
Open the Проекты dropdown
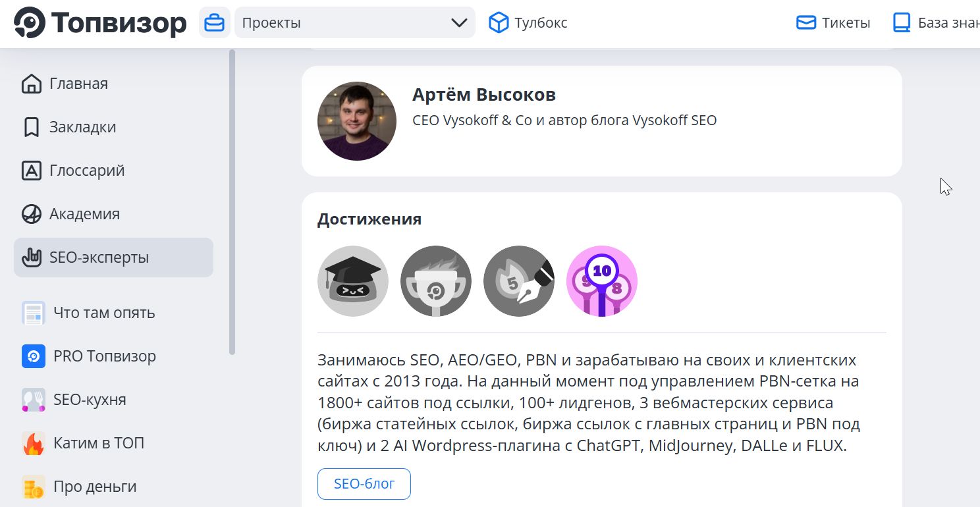(355, 23)
